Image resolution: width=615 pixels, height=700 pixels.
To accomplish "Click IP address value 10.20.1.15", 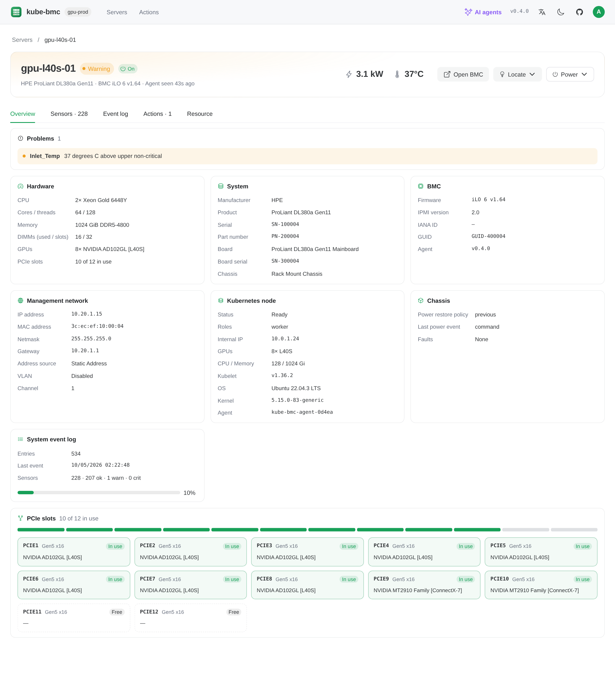I will click(87, 314).
